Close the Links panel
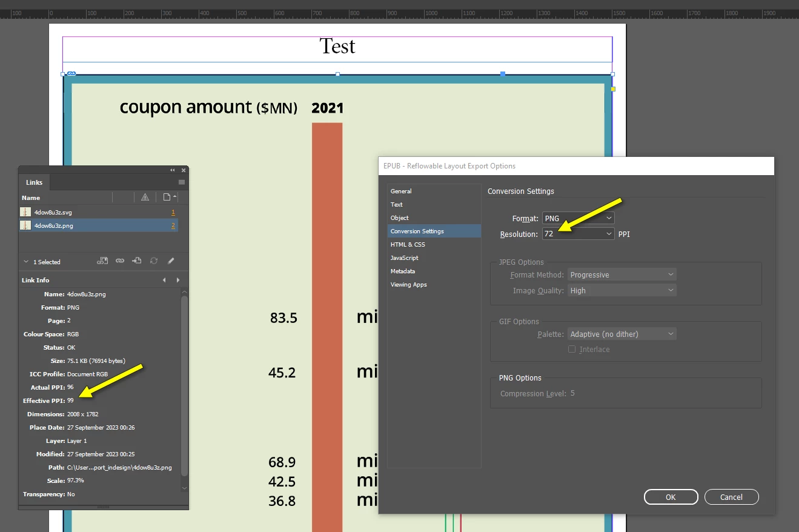The height and width of the screenshot is (532, 799). click(184, 170)
